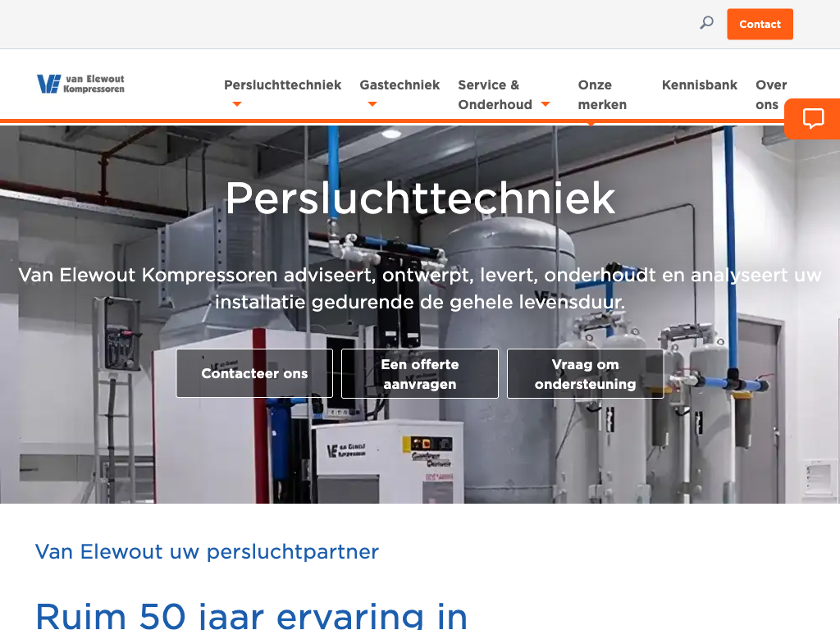Go to Service & Onderhoud menu

pyautogui.click(x=495, y=94)
